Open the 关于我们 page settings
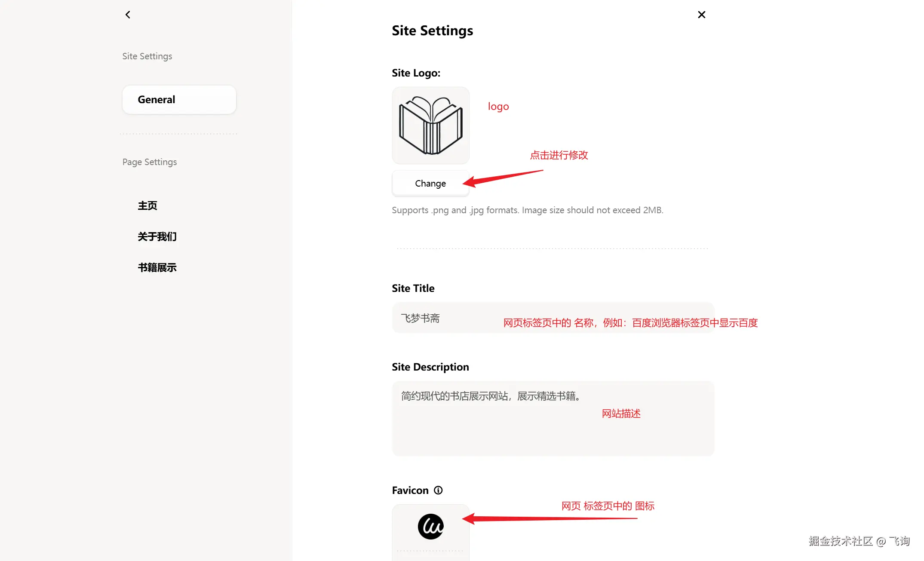Screen dimensions: 924x561 pyautogui.click(x=157, y=236)
